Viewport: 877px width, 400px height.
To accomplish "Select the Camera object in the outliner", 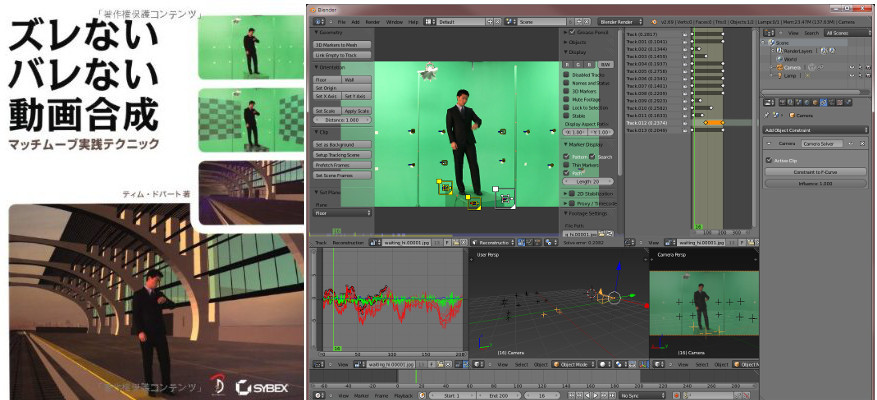I will [794, 67].
